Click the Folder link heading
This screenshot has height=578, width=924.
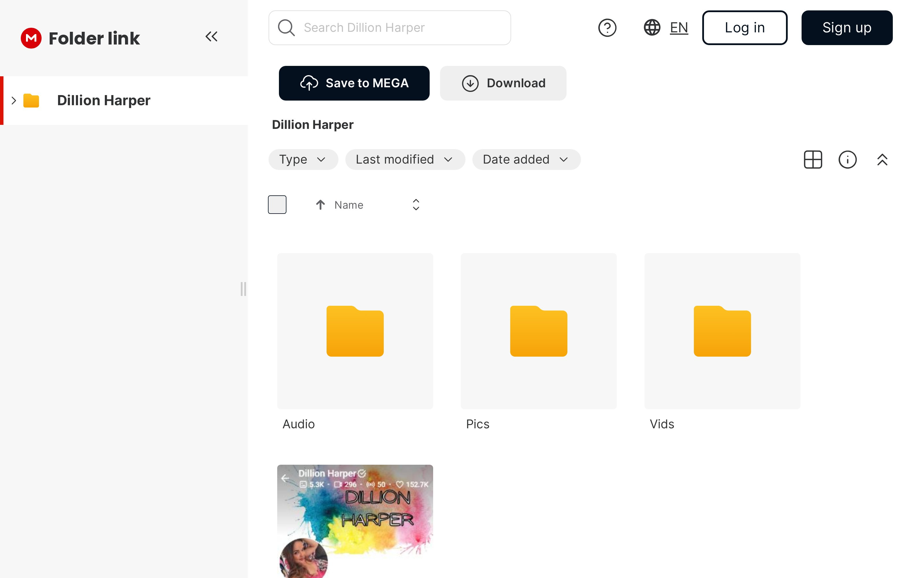pyautogui.click(x=94, y=38)
